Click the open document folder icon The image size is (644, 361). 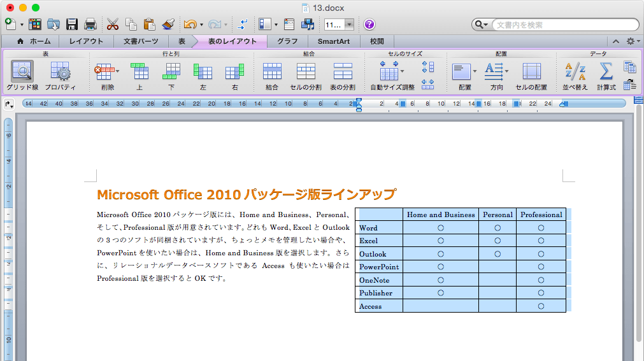coord(54,24)
